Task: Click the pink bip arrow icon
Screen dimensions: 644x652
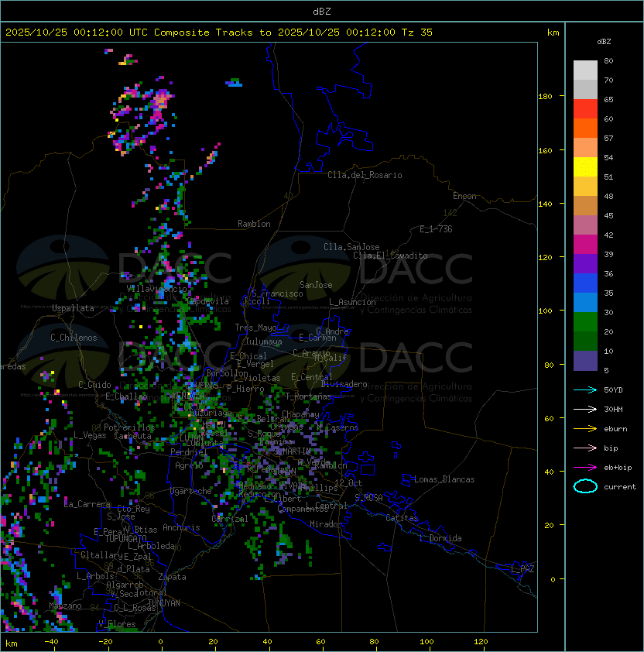Action: coord(585,448)
